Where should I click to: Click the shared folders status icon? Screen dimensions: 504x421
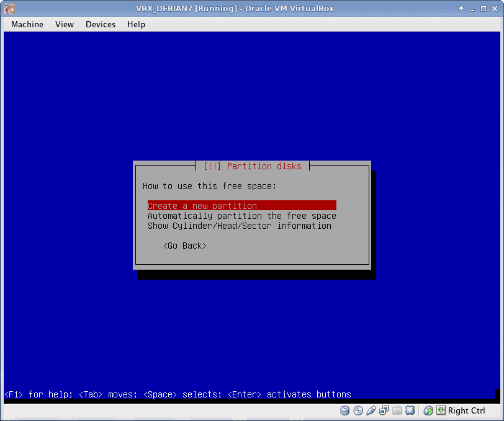397,410
